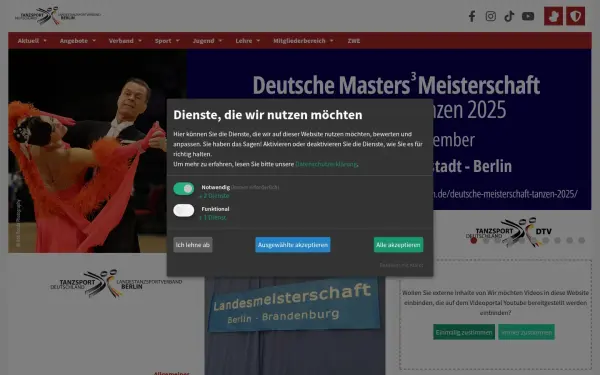Click the Tanzsport Berlin logo in header

(58, 15)
